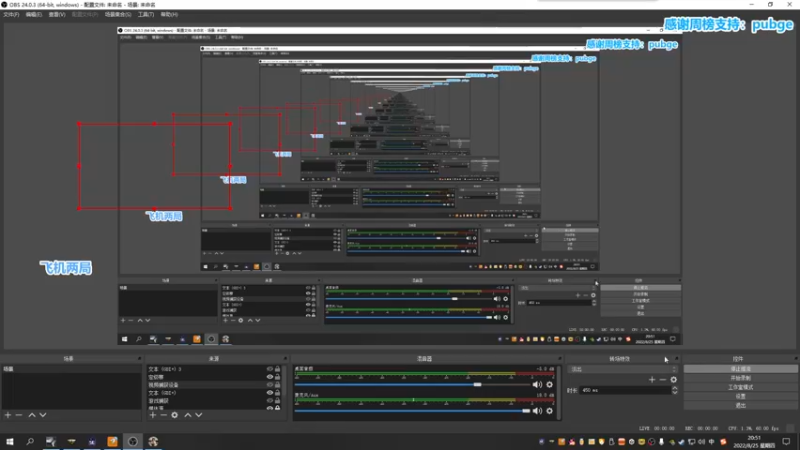Open the 编辑(E) menu
This screenshot has height=450, width=800.
(x=34, y=15)
